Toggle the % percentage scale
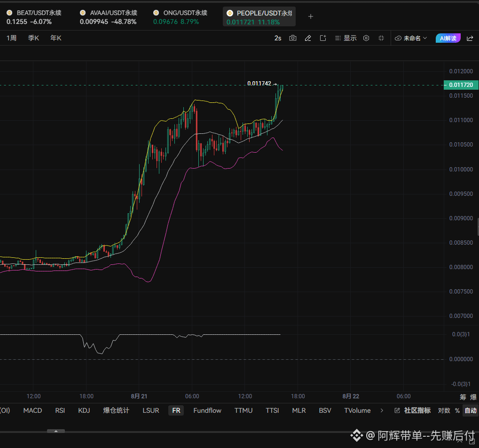479x448 pixels. pyautogui.click(x=457, y=410)
